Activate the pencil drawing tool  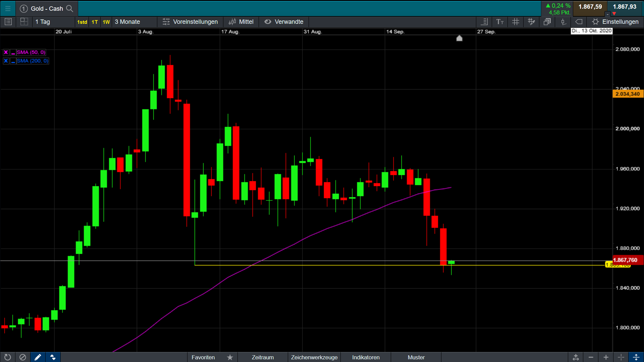(x=38, y=357)
